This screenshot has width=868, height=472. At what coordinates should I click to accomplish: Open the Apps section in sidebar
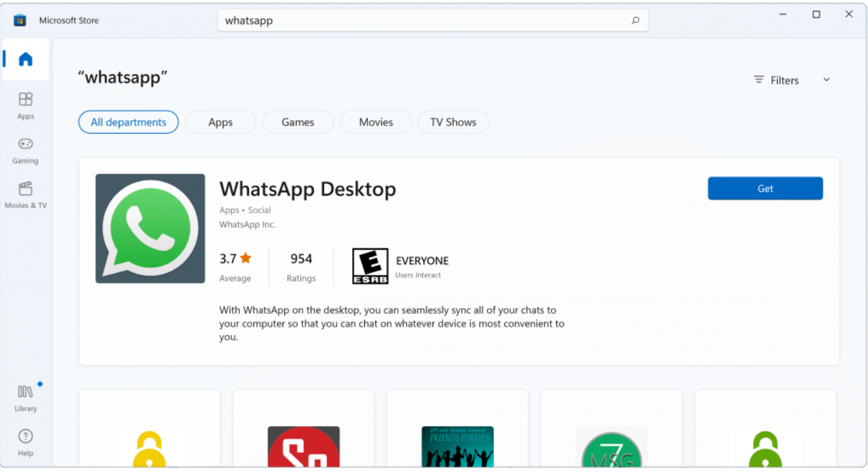pyautogui.click(x=25, y=105)
